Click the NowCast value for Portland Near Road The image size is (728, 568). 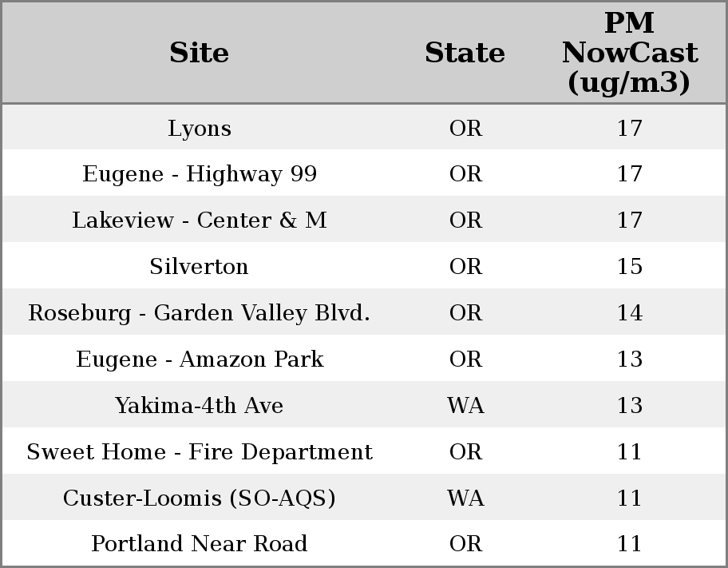(629, 543)
